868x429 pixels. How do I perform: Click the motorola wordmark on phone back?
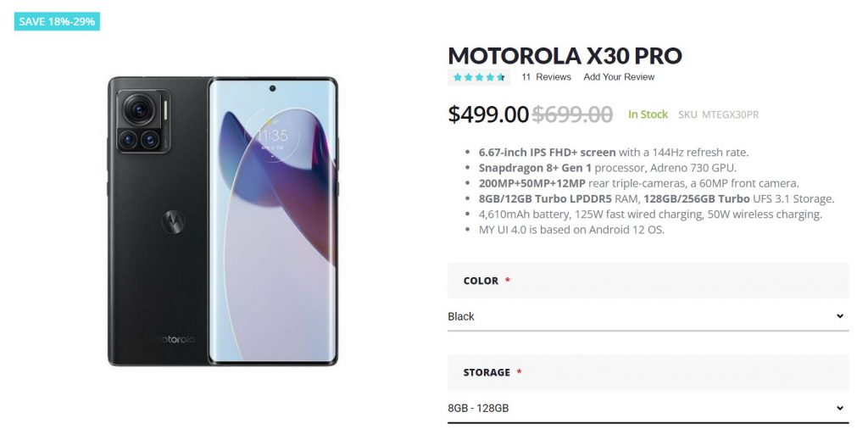174,339
